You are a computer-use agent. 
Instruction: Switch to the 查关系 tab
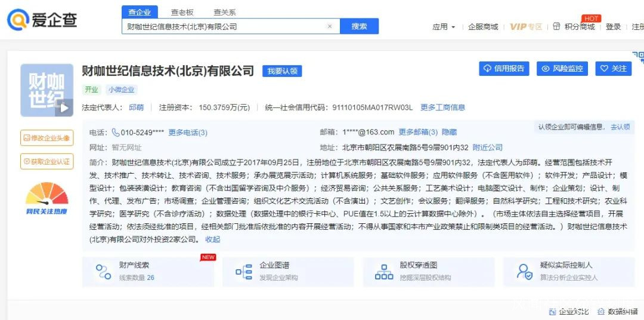(x=225, y=13)
